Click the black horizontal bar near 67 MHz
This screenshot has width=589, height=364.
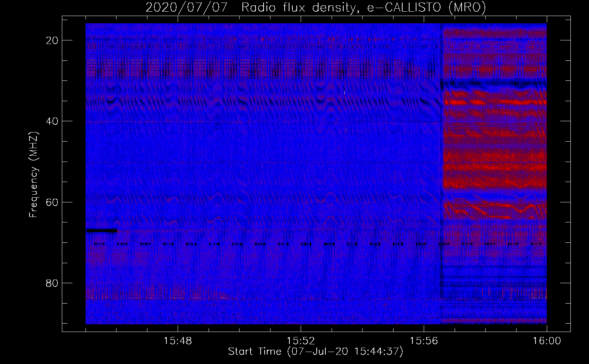(x=102, y=230)
